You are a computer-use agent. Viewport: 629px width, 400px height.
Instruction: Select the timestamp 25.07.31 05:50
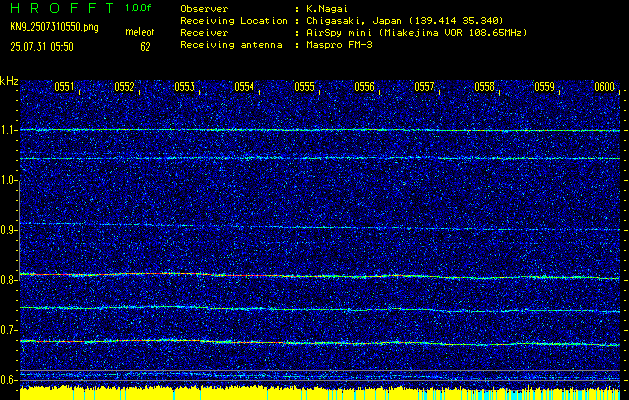coord(42,47)
